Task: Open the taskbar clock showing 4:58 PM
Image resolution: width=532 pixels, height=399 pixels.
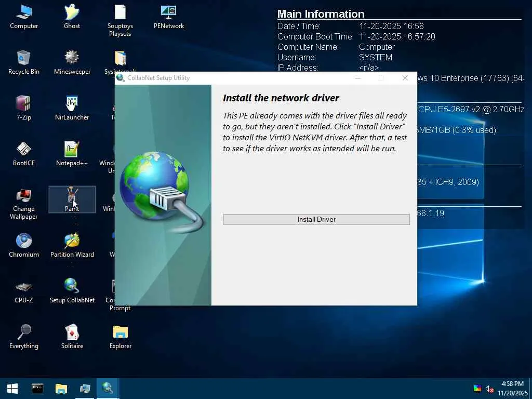Action: (513, 389)
